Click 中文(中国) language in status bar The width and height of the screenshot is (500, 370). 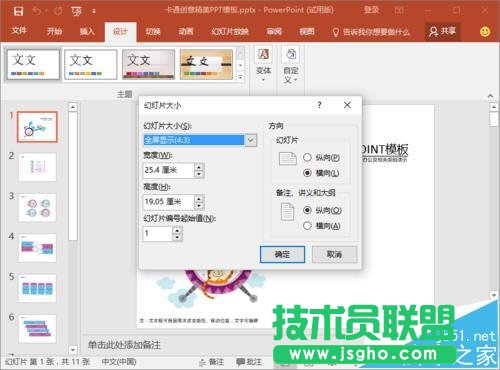pos(119,362)
